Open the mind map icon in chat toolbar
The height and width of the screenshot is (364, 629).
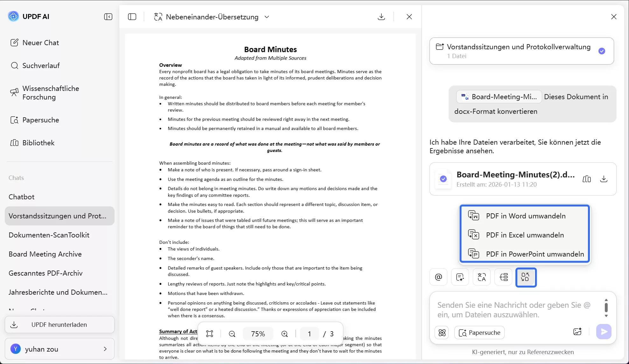pos(503,277)
